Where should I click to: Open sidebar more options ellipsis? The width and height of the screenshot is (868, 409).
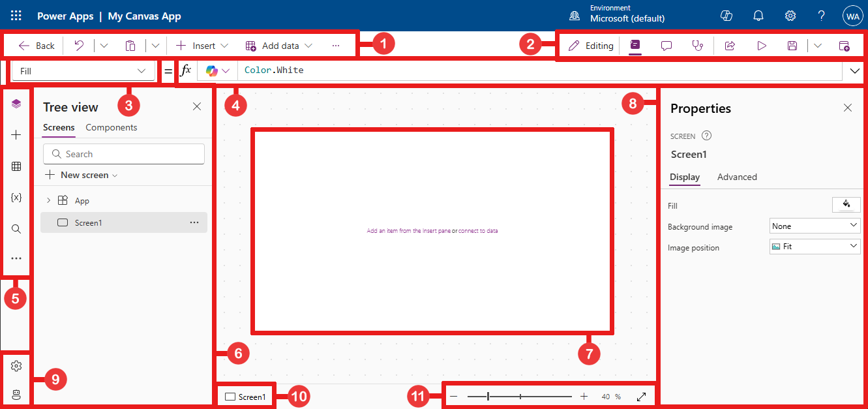pos(16,259)
